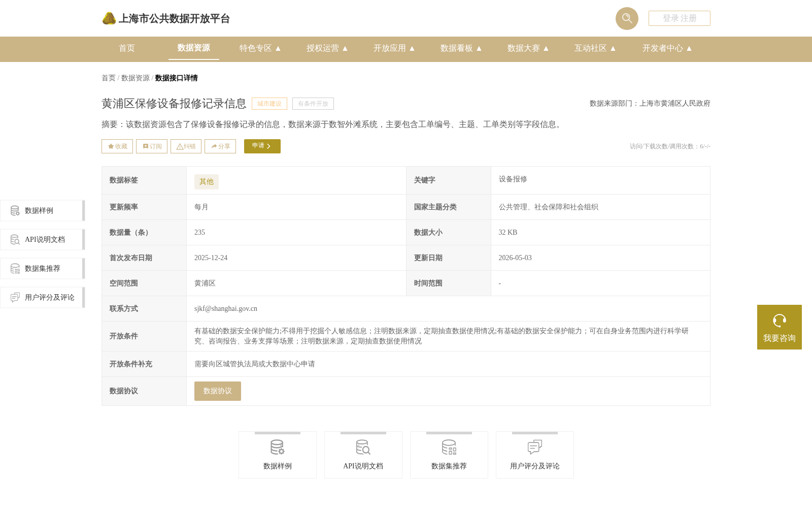Screen dimensions: 812x508
Task: Click the update date 2026-05-03
Action: [x=515, y=258]
